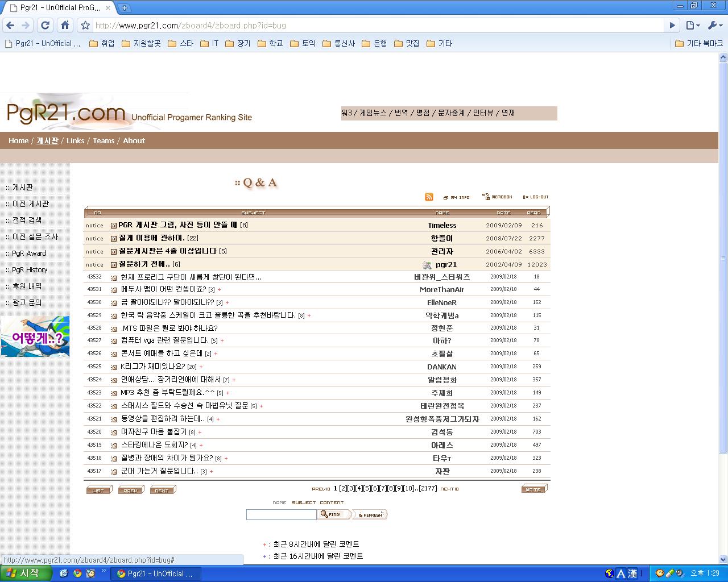Go back with the browser back arrow

pos(10,25)
